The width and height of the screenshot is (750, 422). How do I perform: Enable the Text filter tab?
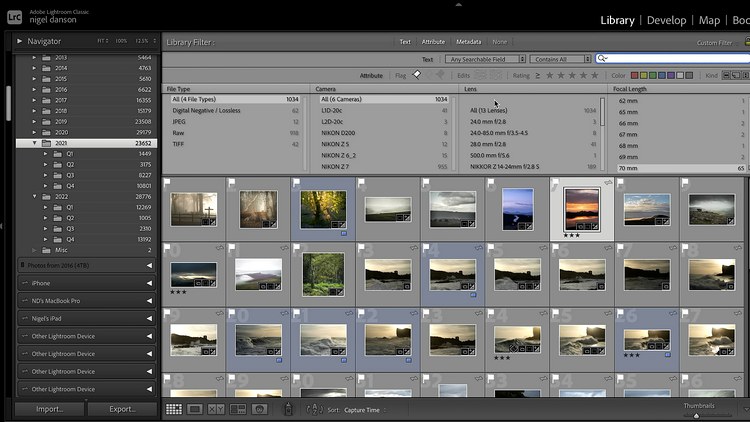(x=405, y=42)
